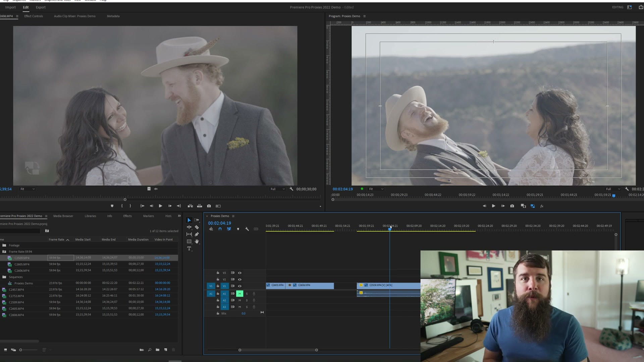Viewport: 644px width, 362px height.
Task: Open Program monitor settings wrench
Action: pyautogui.click(x=627, y=189)
